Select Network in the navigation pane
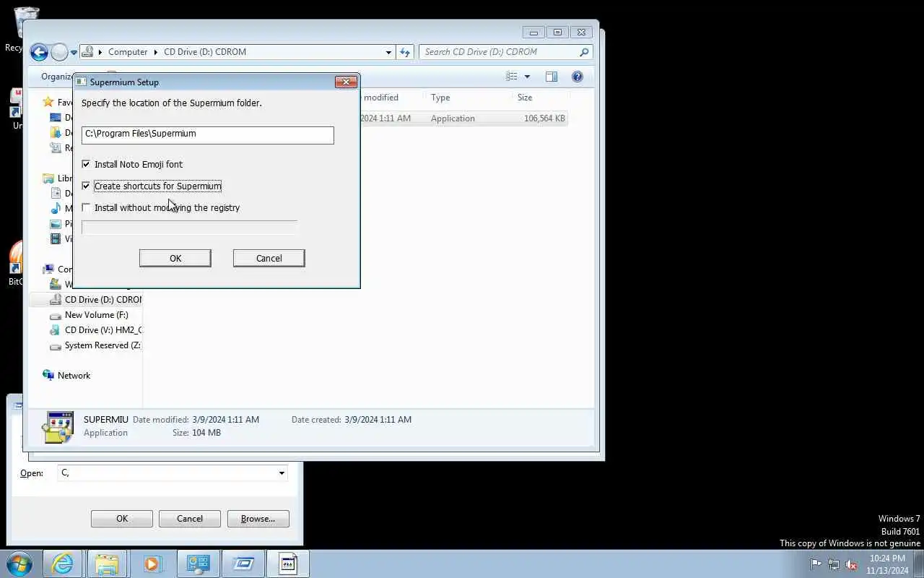 click(74, 376)
